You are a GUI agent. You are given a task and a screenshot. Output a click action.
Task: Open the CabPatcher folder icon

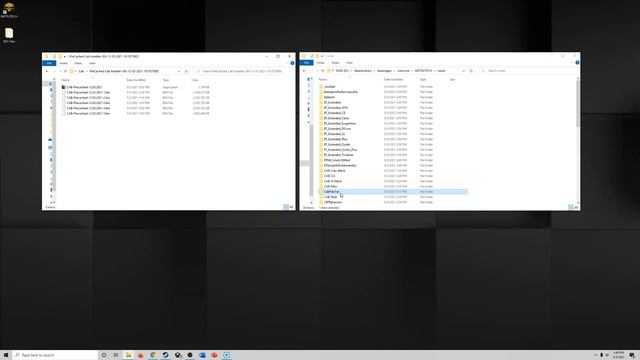click(321, 191)
